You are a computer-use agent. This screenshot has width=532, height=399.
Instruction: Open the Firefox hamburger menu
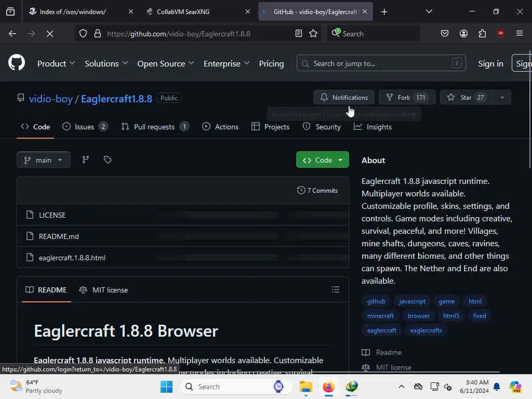click(519, 33)
